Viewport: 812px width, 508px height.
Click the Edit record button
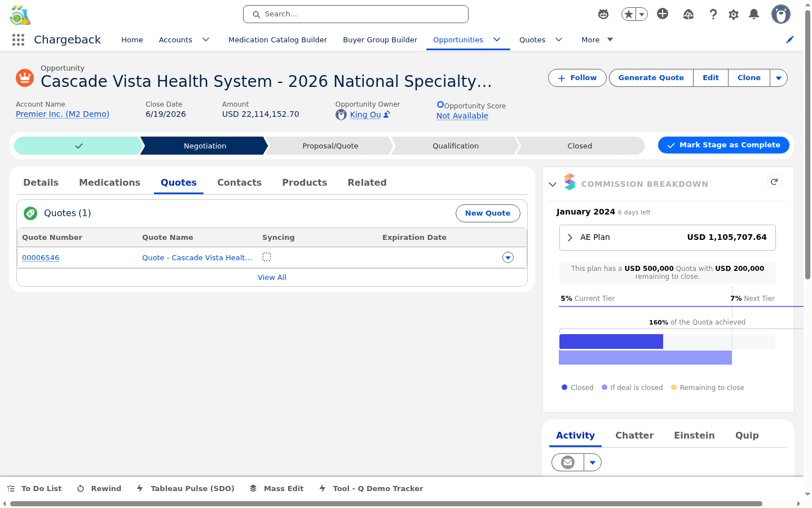coord(710,78)
